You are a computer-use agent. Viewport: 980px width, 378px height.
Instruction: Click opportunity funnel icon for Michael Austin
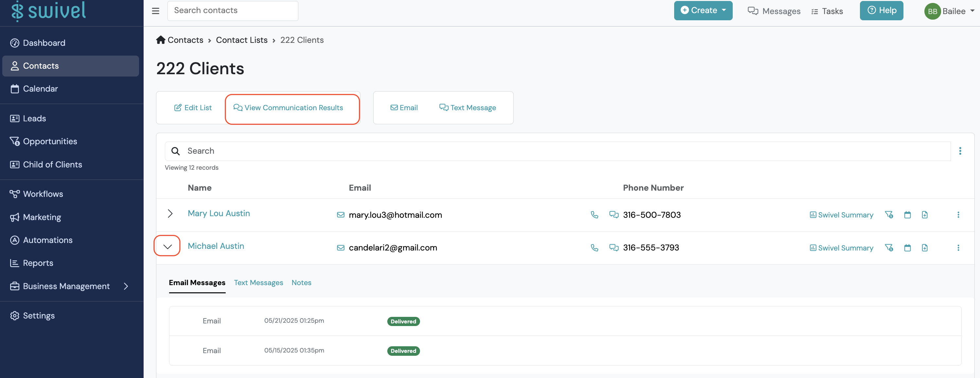pyautogui.click(x=889, y=248)
